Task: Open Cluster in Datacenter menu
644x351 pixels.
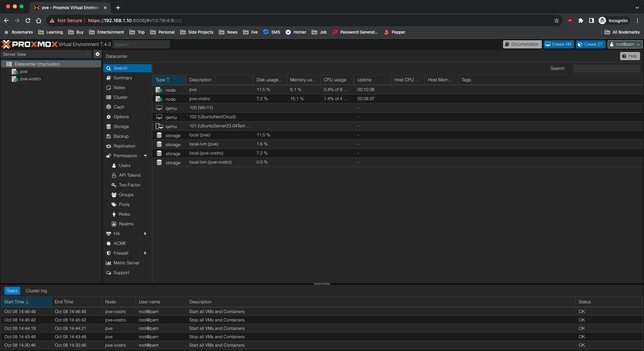Action: coord(127,97)
